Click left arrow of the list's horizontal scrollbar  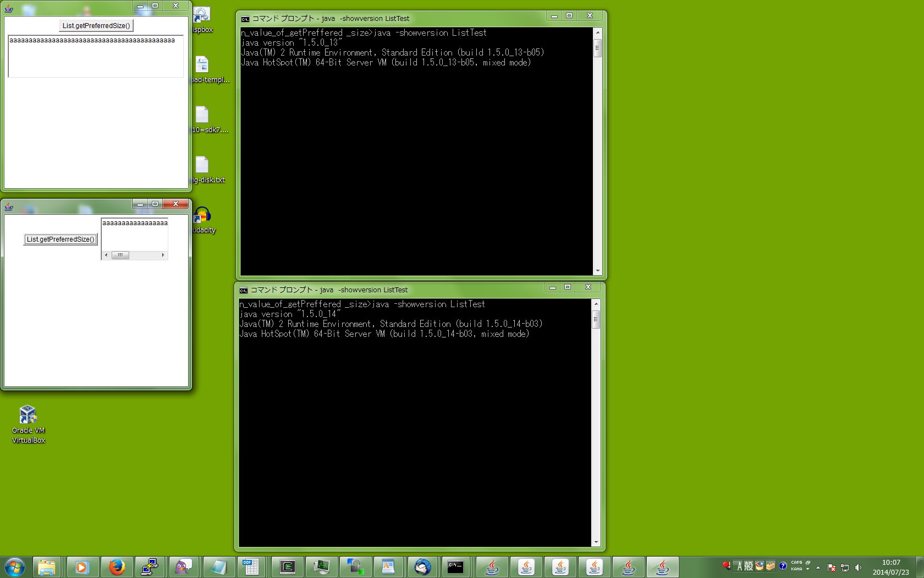pos(106,255)
